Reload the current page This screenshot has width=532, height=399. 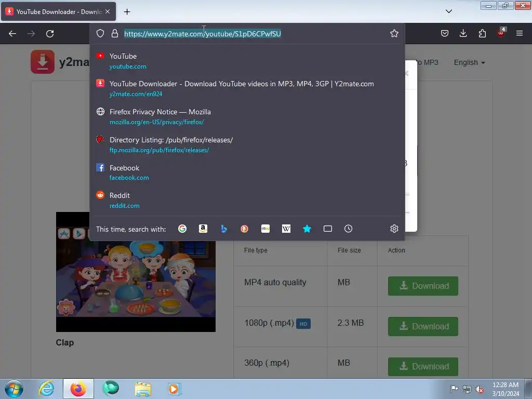tap(50, 34)
